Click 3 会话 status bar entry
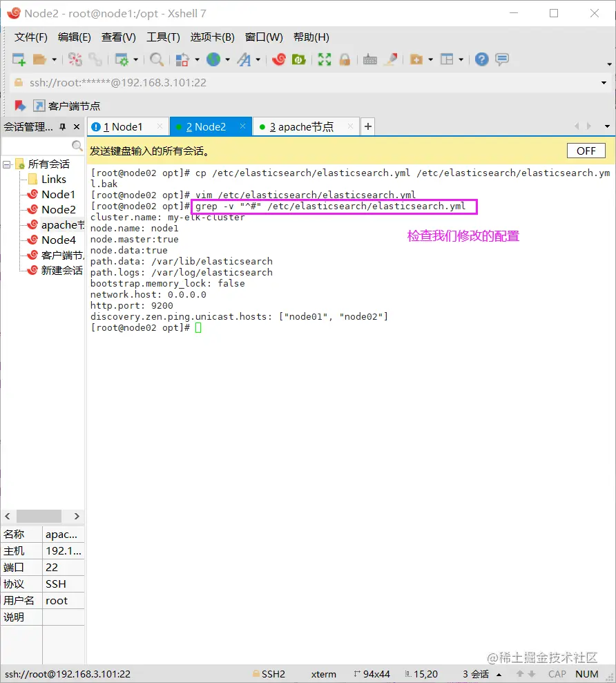616x683 pixels. (x=476, y=674)
